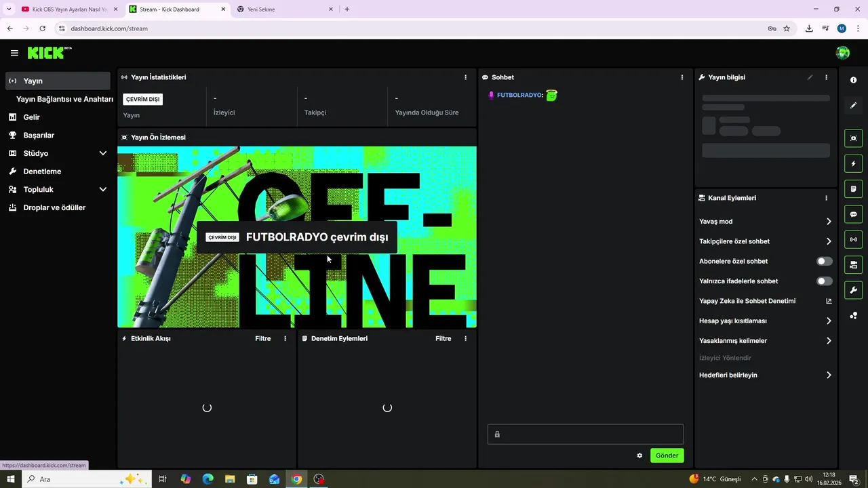Click the Kick beta logo
This screenshot has height=488, width=868.
tap(50, 53)
